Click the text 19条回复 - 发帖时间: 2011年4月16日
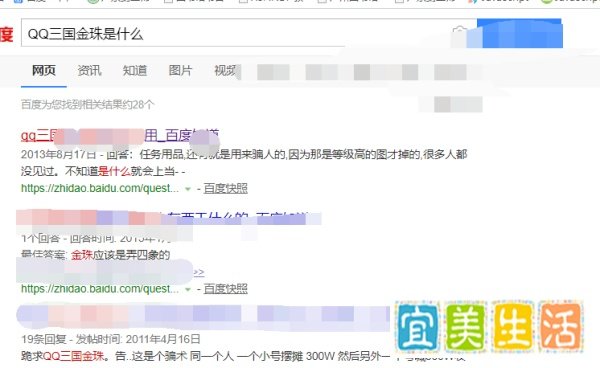 tap(111, 339)
